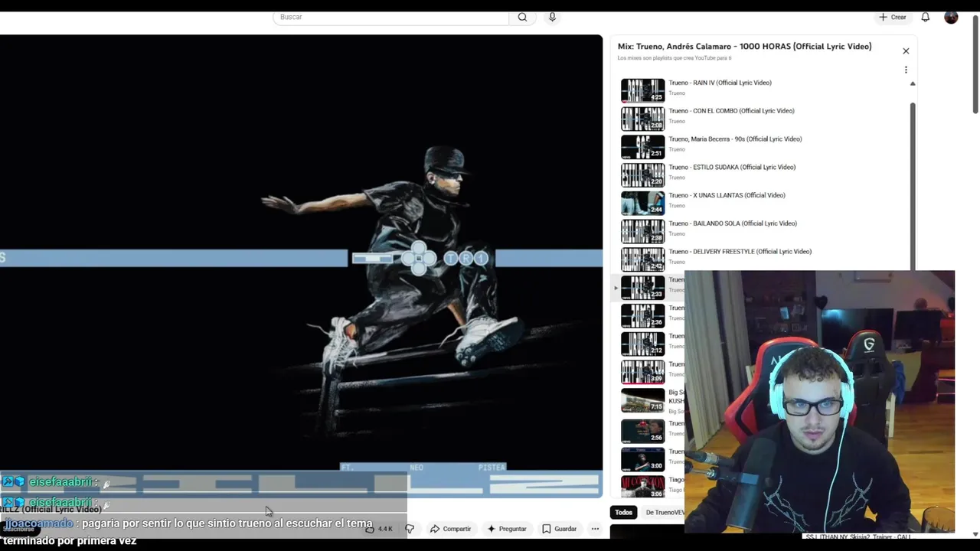Click the Preguntar button
The width and height of the screenshot is (980, 551).
507,529
